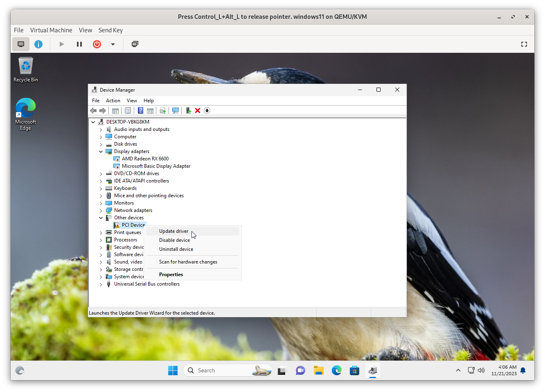
Task: Toggle the Show/Hide Console Tree toolbar icon
Action: (115, 110)
